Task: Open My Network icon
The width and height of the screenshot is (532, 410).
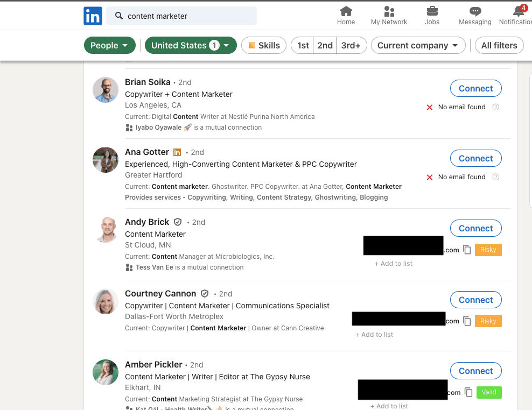Action: [389, 11]
